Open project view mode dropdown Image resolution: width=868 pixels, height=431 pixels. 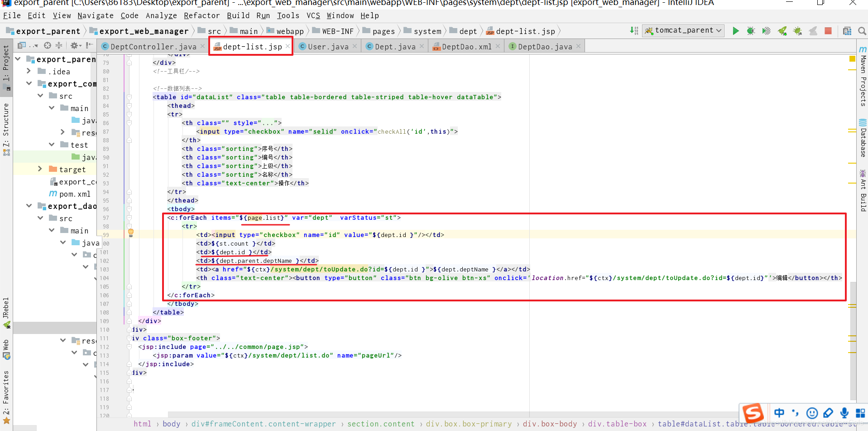(28, 46)
